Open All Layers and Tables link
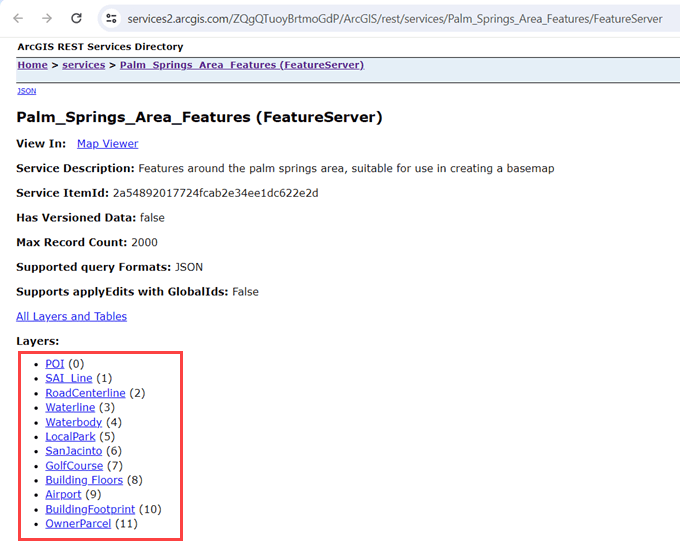680x552 pixels. pyautogui.click(x=72, y=317)
